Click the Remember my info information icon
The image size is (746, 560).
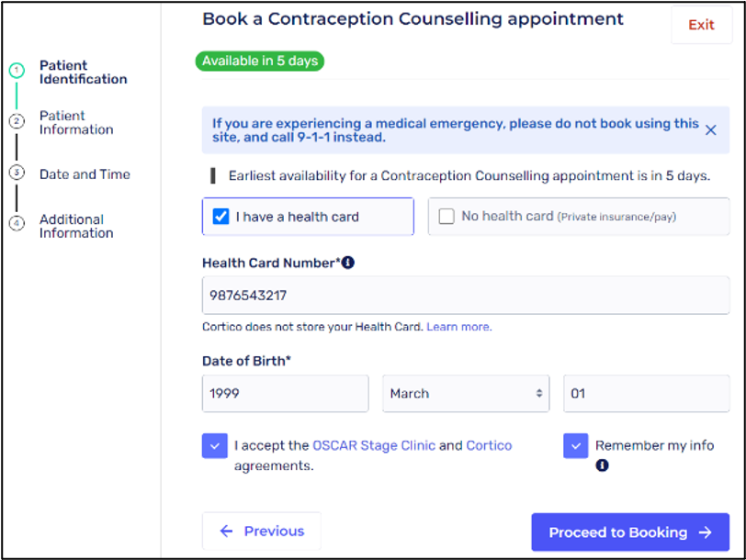coord(602,465)
